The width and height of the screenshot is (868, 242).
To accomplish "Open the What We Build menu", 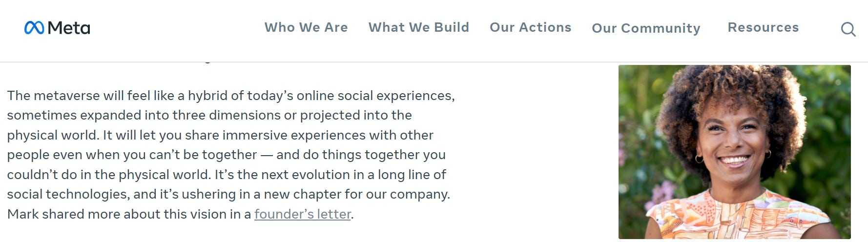I will (x=418, y=27).
